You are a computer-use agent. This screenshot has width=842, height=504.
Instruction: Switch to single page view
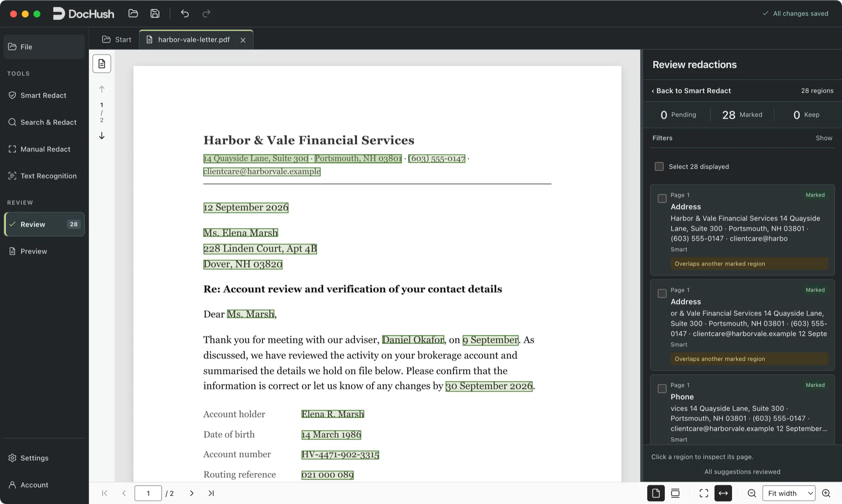coord(656,493)
